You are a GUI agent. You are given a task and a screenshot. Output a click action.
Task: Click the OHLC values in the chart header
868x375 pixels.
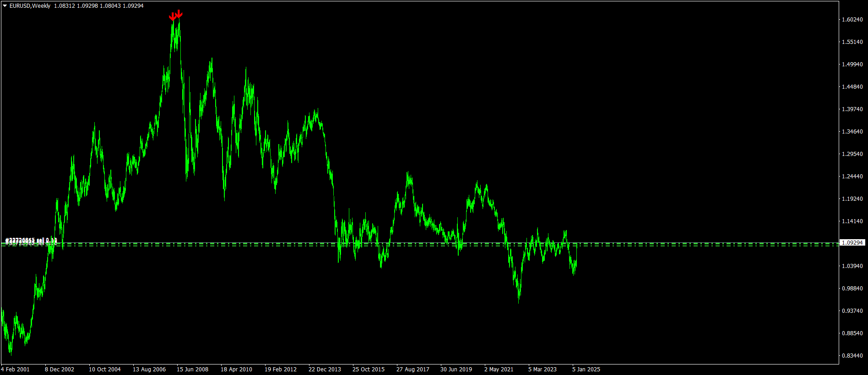pyautogui.click(x=99, y=6)
